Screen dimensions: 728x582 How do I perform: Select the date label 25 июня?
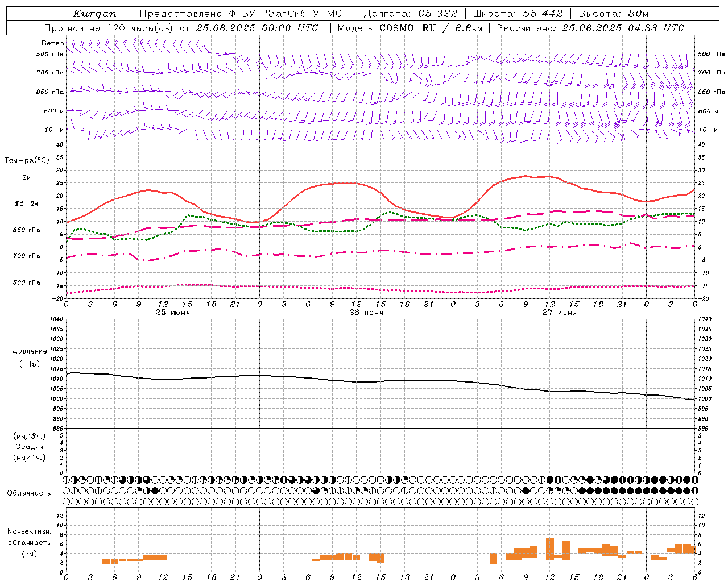(x=173, y=313)
